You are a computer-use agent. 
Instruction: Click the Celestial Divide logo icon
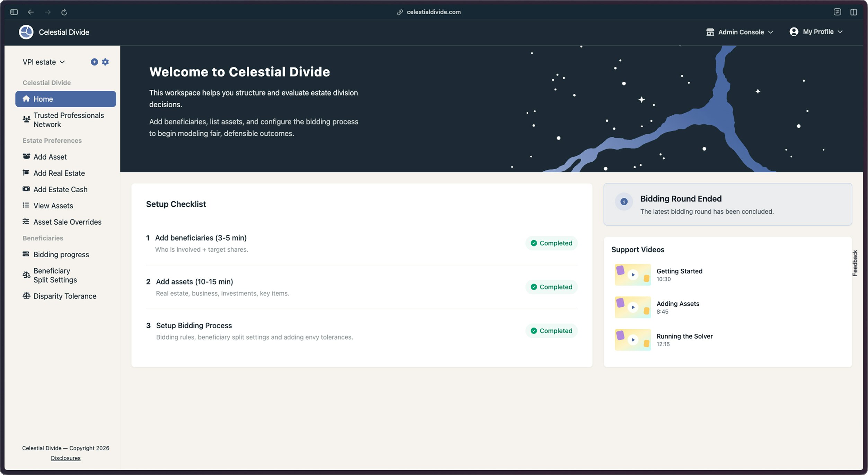click(26, 32)
